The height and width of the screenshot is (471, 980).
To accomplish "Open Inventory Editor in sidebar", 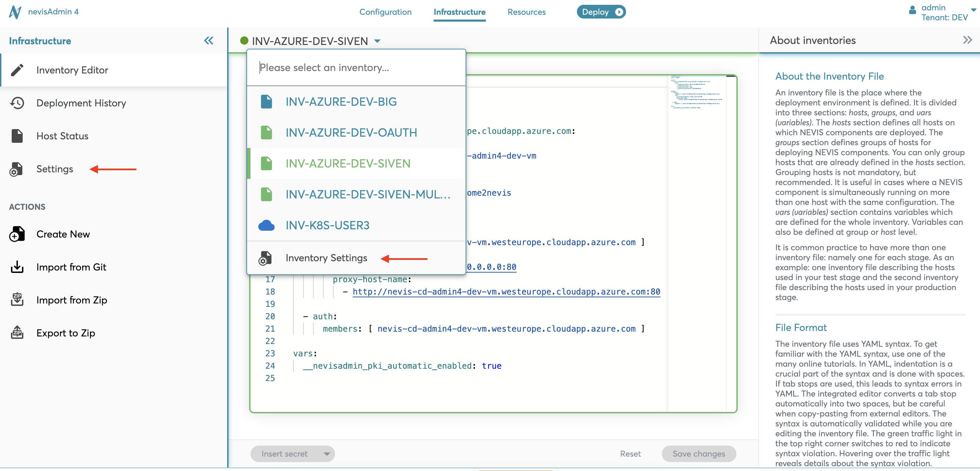I will [x=114, y=70].
